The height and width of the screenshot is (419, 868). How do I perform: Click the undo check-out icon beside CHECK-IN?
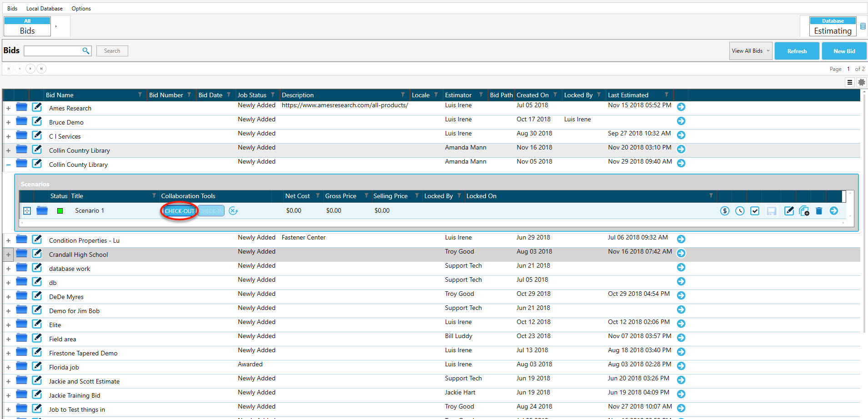coord(233,211)
